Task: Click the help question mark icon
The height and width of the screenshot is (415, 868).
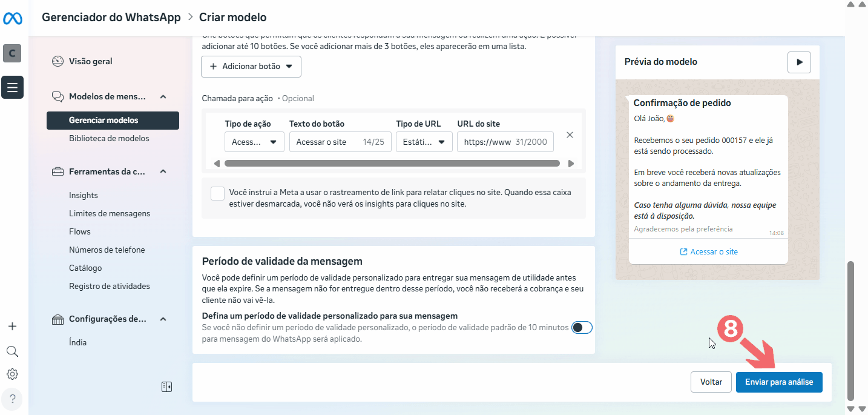Action: click(12, 399)
